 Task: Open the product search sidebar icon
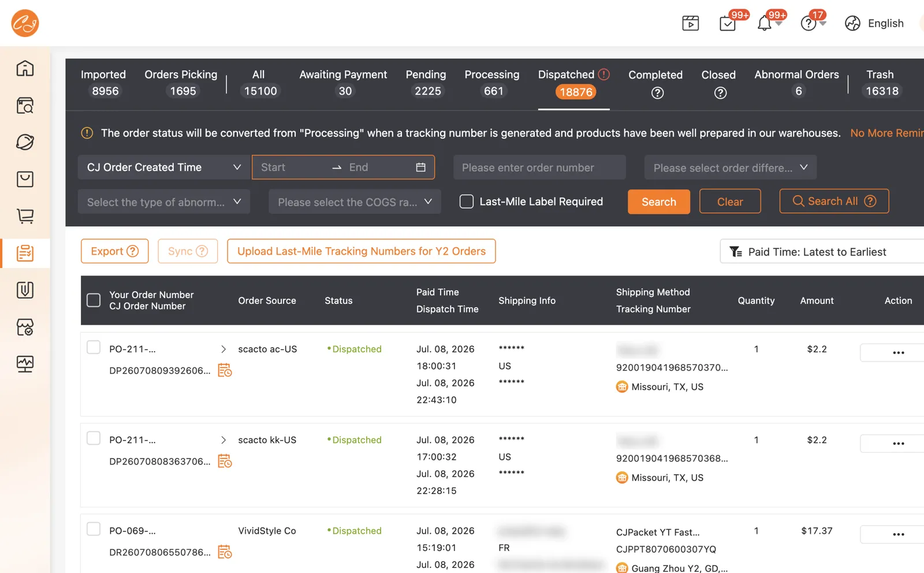point(25,105)
